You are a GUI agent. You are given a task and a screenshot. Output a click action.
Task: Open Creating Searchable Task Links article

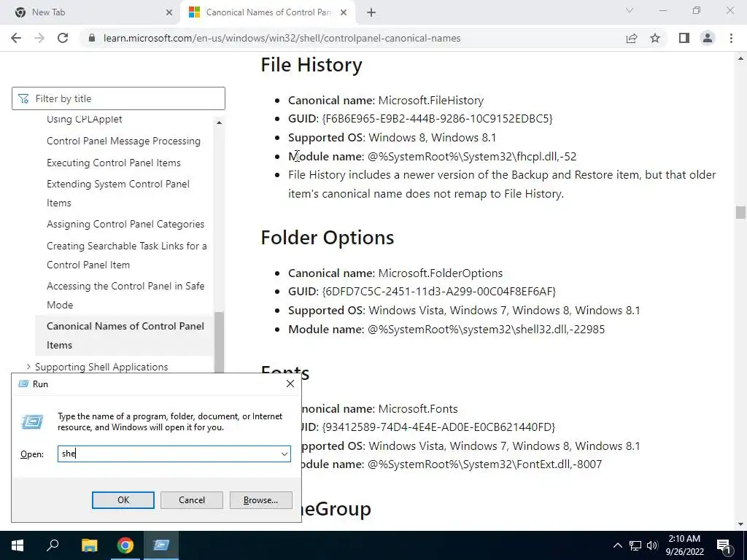click(127, 255)
